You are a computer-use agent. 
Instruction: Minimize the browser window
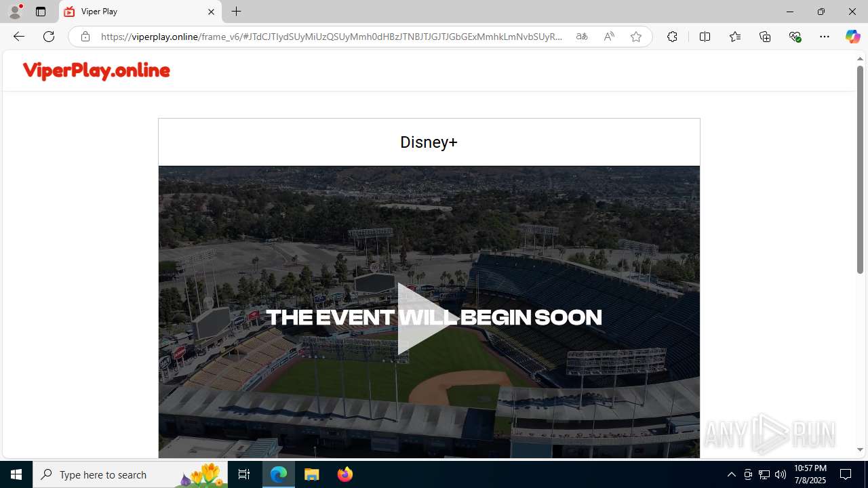(x=789, y=12)
